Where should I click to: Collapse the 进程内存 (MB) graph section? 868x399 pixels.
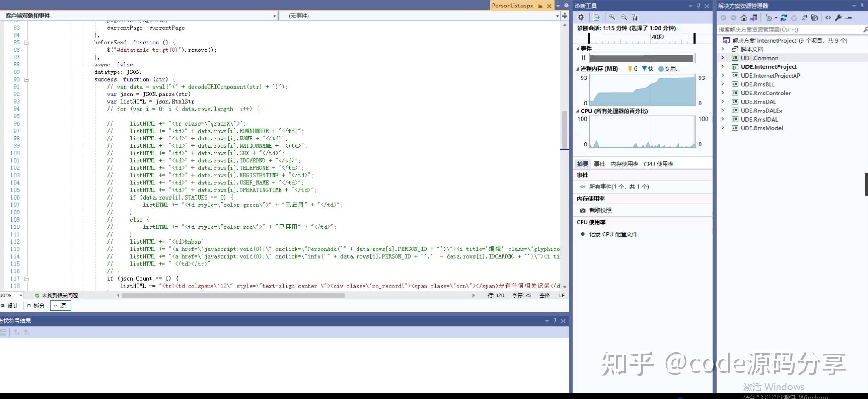point(577,69)
